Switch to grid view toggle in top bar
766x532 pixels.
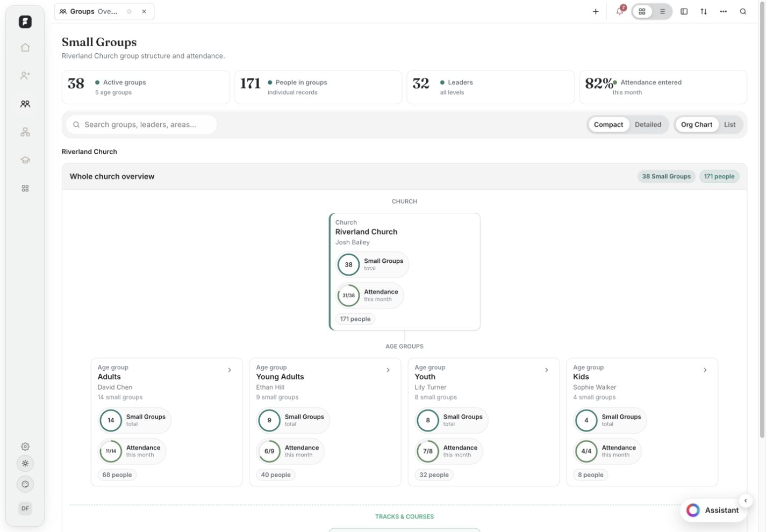click(x=642, y=11)
